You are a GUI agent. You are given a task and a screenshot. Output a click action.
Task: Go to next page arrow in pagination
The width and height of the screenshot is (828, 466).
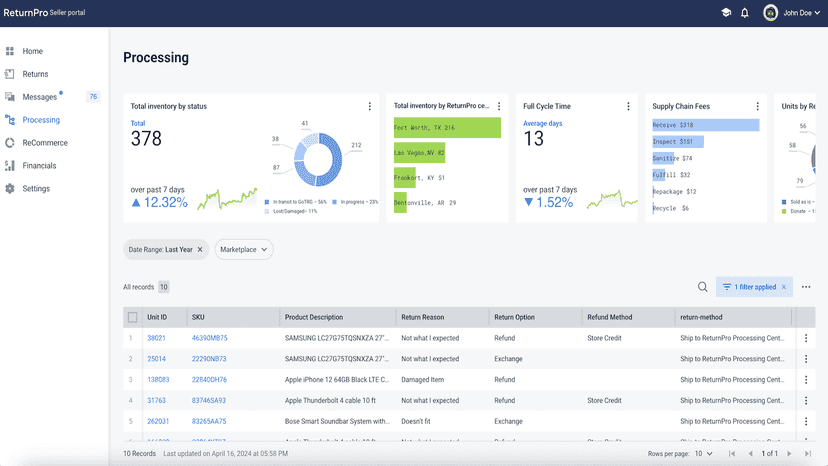789,453
